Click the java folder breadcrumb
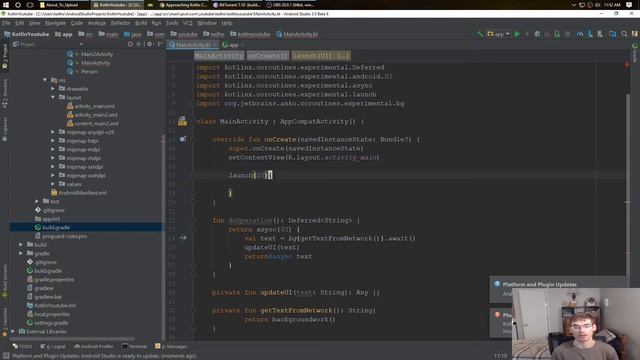Image resolution: width=640 pixels, height=360 pixels. pyautogui.click(x=133, y=34)
